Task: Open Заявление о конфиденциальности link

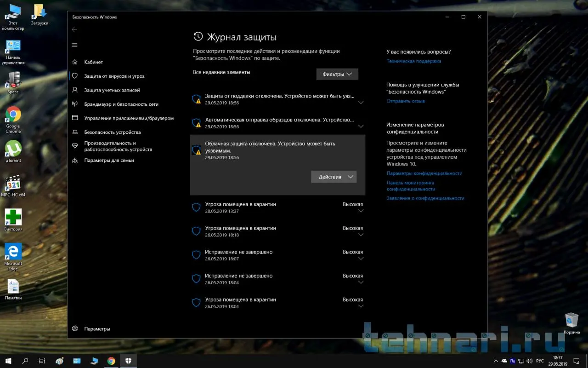Action: pos(425,198)
